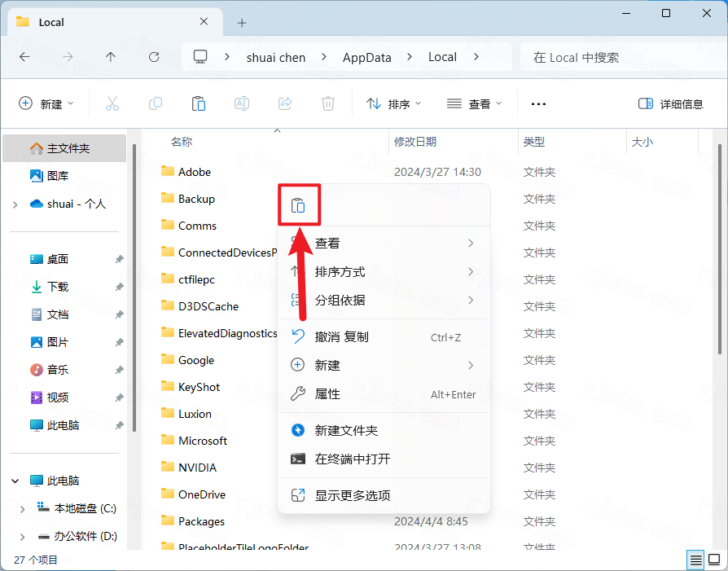The image size is (728, 571).
Task: Go back with the left arrow button
Action: click(24, 57)
